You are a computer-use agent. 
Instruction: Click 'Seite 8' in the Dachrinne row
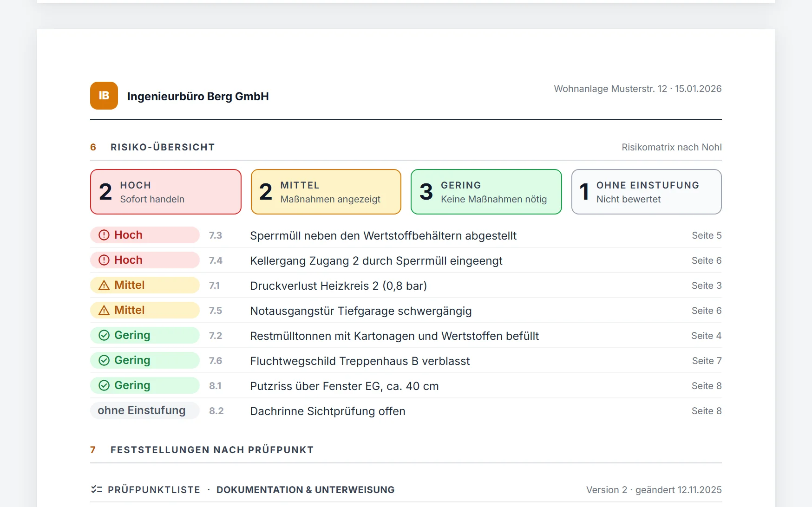pyautogui.click(x=707, y=411)
